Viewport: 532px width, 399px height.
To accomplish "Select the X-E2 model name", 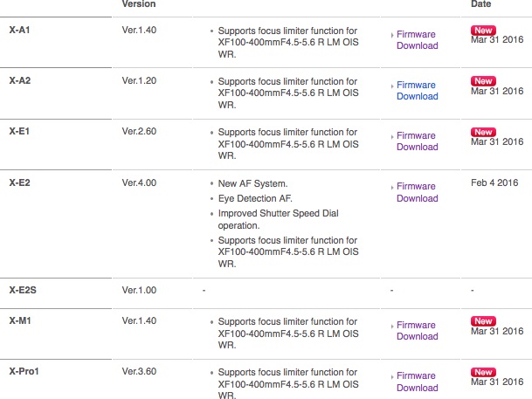I will (x=20, y=182).
